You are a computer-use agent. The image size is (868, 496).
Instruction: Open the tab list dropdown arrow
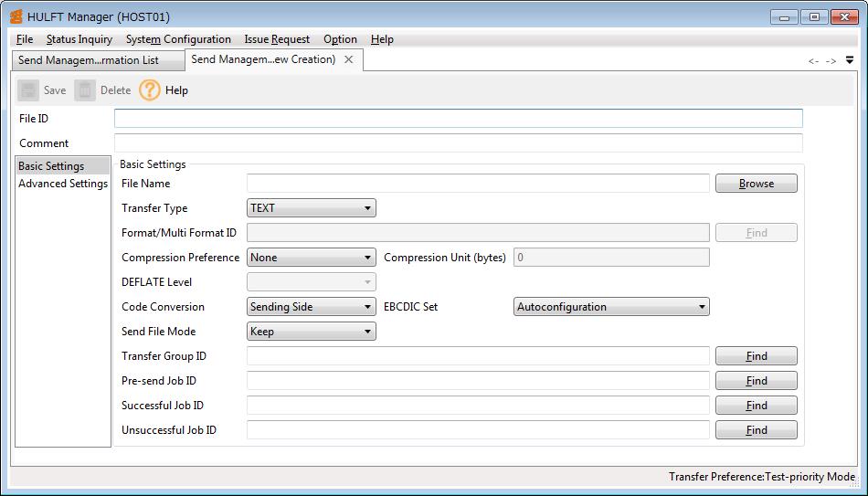click(x=850, y=60)
